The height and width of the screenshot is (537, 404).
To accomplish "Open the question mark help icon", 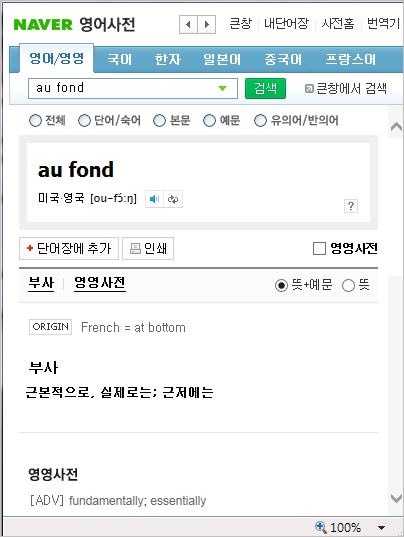I will click(351, 206).
